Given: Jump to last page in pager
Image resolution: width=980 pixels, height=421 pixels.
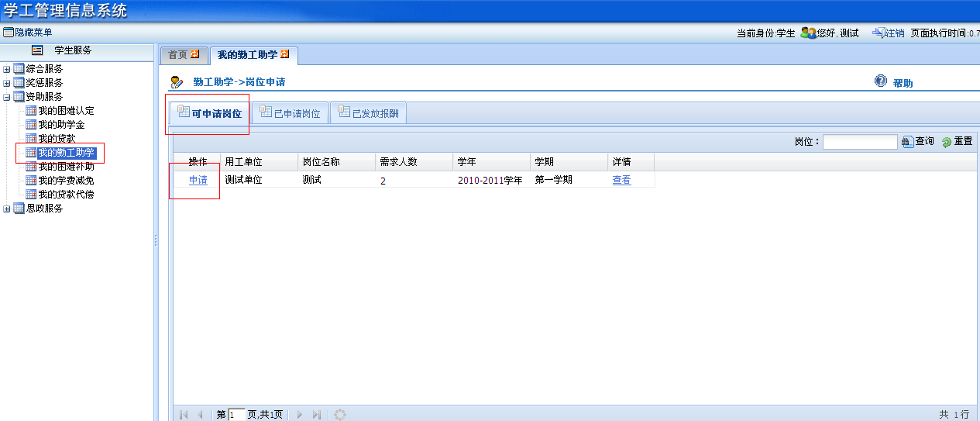Looking at the screenshot, I should pyautogui.click(x=316, y=415).
